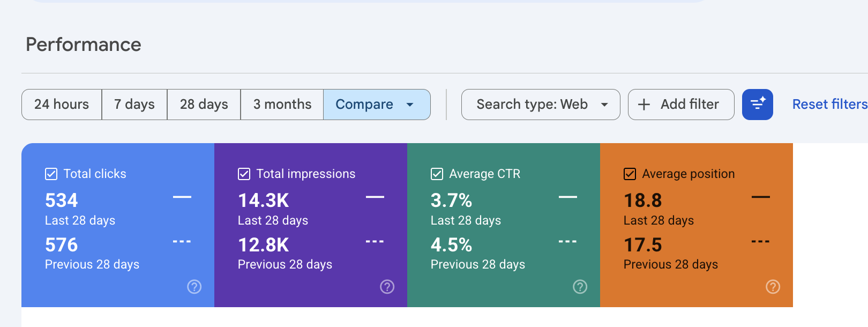Image resolution: width=868 pixels, height=327 pixels.
Task: Click Reset filters link
Action: (829, 105)
